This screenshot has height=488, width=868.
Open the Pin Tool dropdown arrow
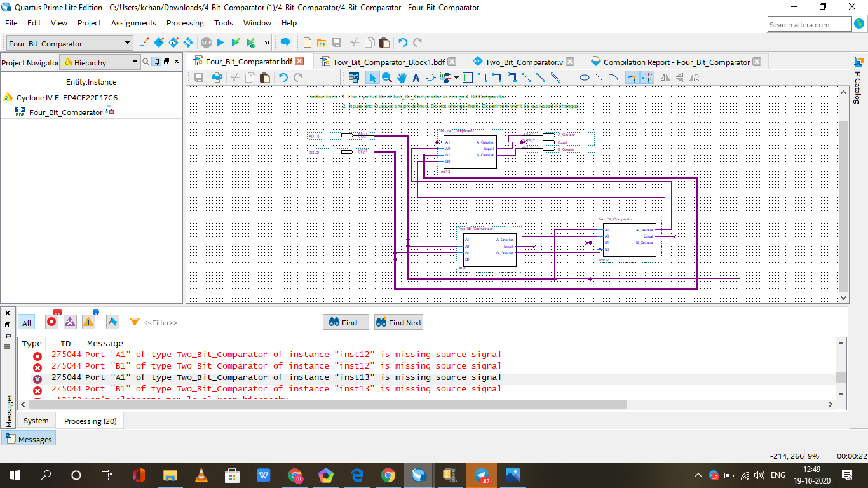[456, 78]
